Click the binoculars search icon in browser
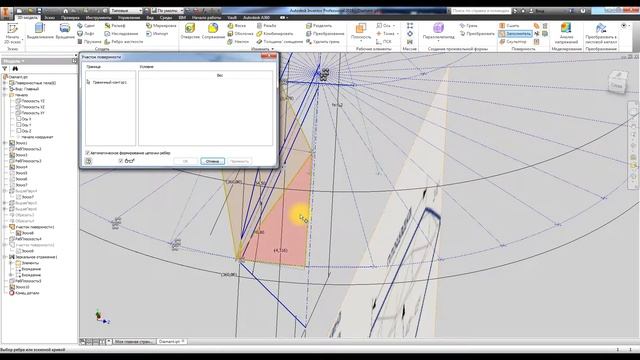The width and height of the screenshot is (640, 360). click(15, 69)
